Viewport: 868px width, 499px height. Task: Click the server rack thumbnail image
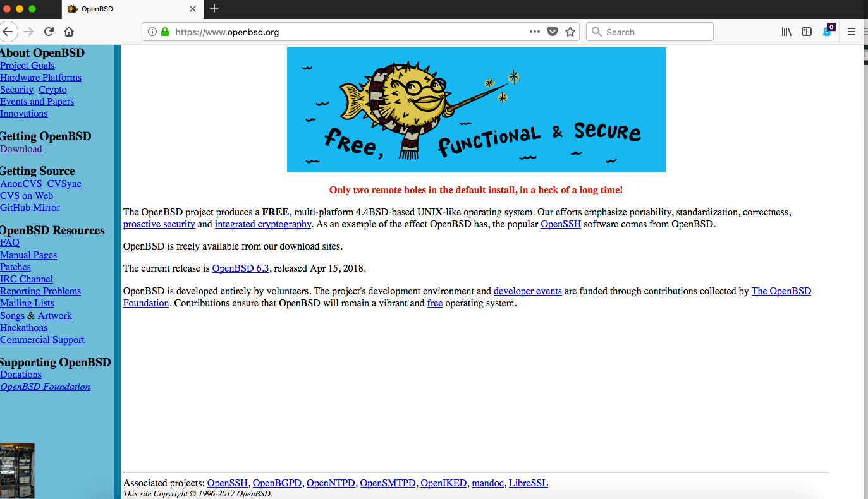tap(17, 471)
